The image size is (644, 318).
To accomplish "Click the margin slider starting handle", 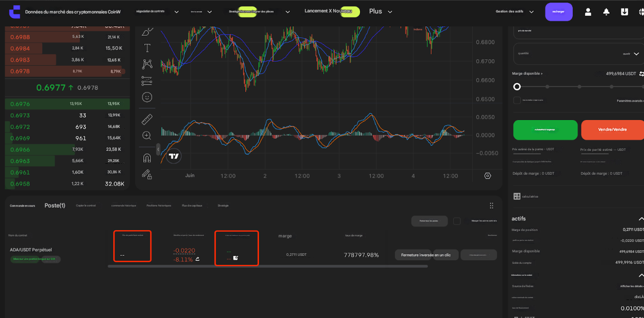I will (517, 87).
